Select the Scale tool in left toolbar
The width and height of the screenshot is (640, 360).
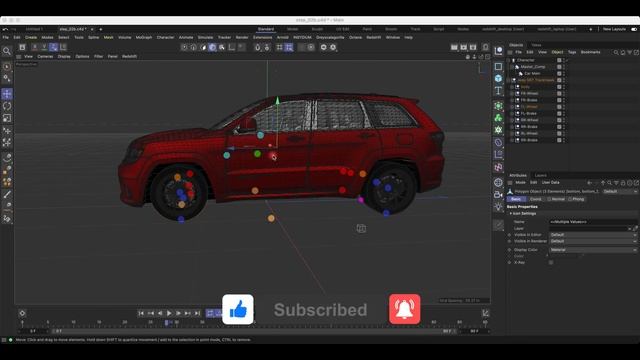pos(7,118)
